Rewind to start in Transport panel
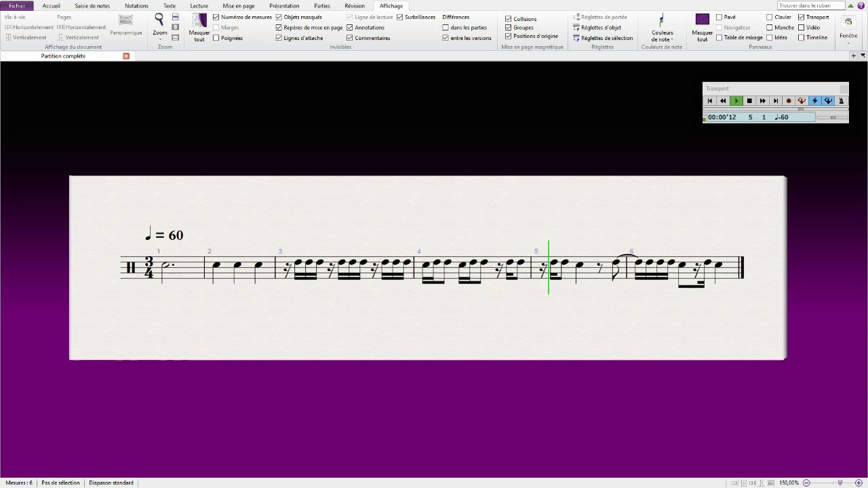Image resolution: width=868 pixels, height=488 pixels. click(x=710, y=100)
